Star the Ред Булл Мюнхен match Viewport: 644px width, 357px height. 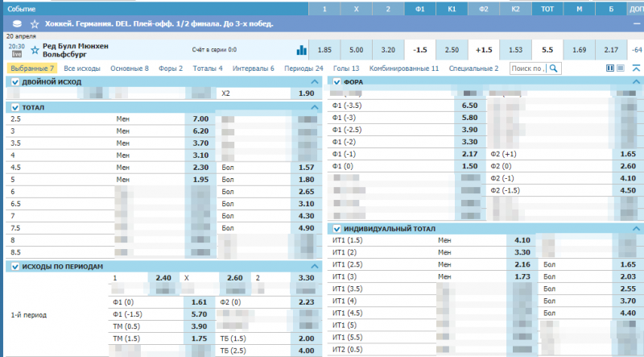pos(35,50)
